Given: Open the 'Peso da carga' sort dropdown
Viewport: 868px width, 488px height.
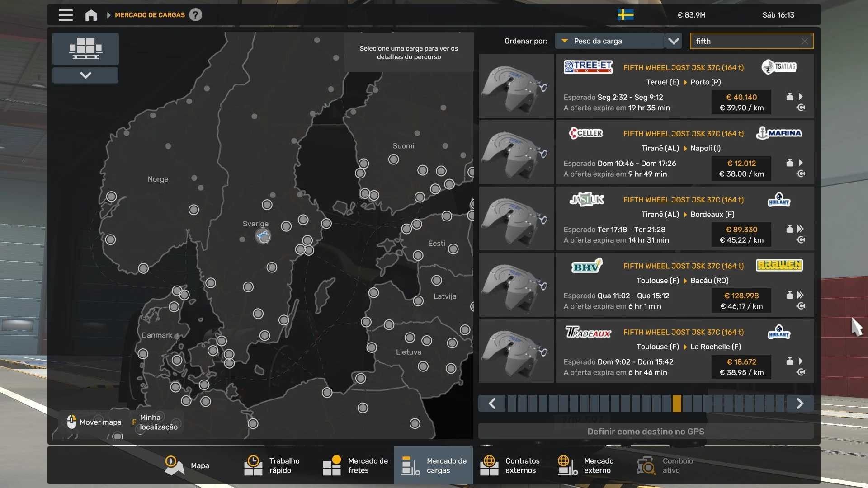Looking at the screenshot, I should point(609,41).
